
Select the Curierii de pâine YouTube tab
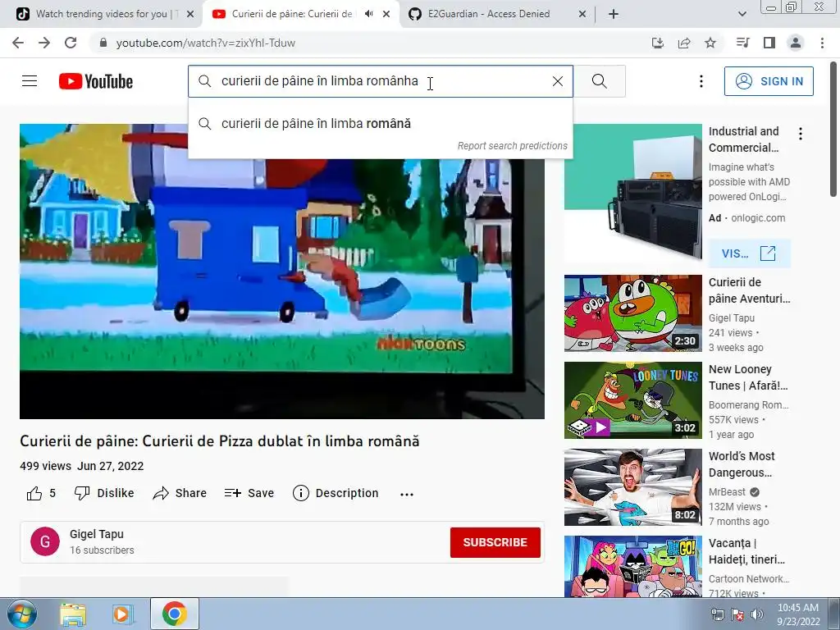click(x=292, y=14)
